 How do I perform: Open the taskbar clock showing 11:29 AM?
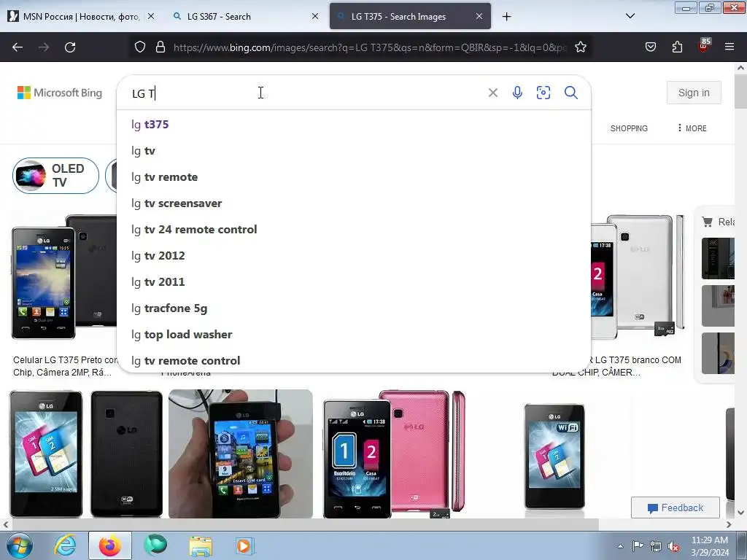coord(710,546)
